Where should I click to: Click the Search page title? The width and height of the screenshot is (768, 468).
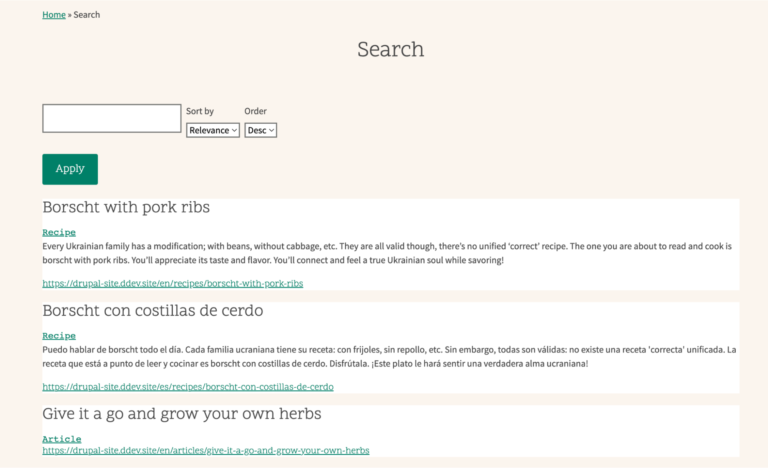pos(390,49)
